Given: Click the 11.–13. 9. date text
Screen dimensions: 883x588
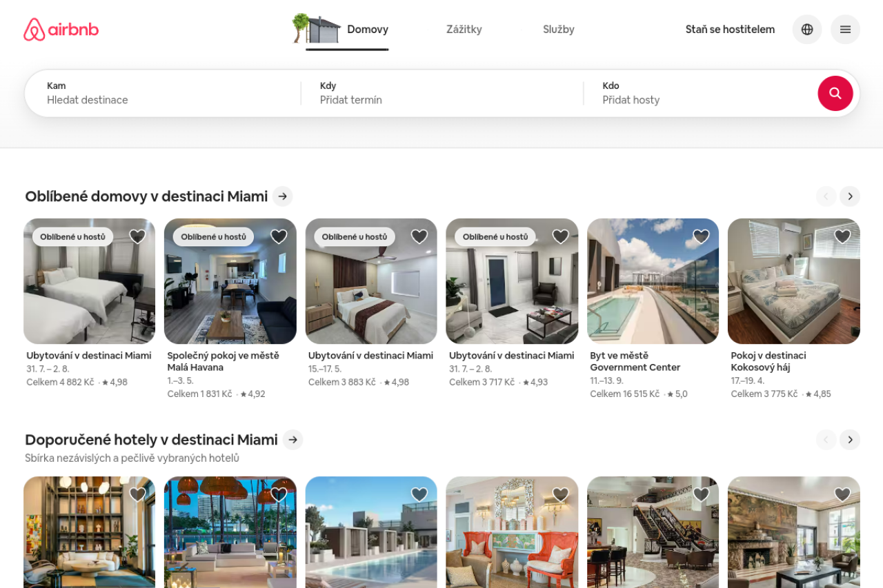Looking at the screenshot, I should coord(606,381).
